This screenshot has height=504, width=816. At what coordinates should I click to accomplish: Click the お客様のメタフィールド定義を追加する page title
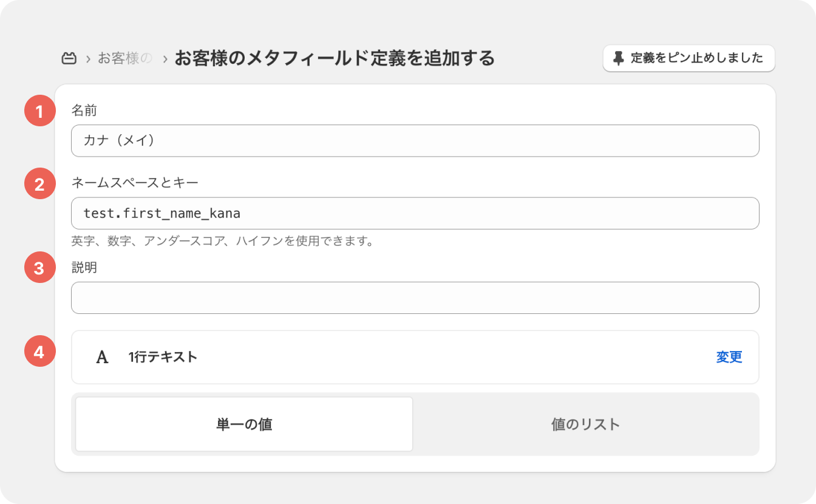pos(335,59)
